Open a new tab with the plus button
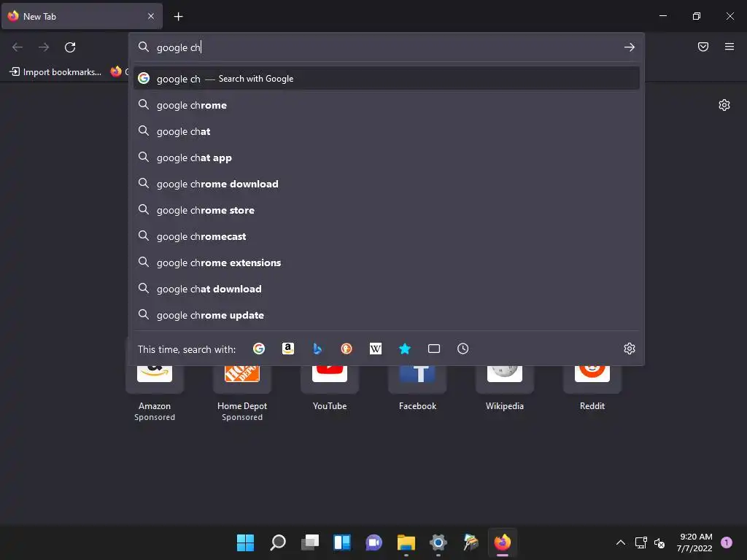Image resolution: width=747 pixels, height=560 pixels. coord(178,17)
